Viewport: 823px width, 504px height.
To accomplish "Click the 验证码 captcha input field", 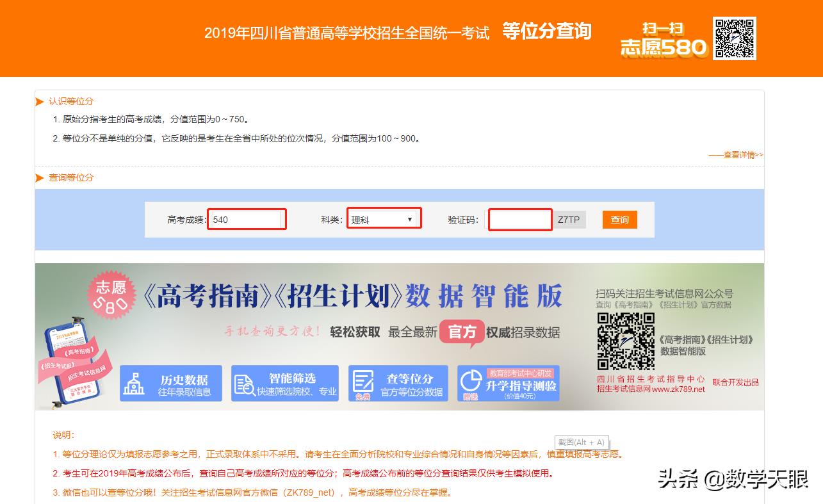I will [520, 220].
